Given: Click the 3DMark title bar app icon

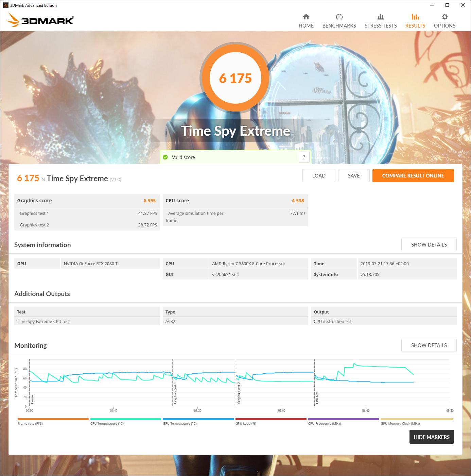Looking at the screenshot, I should click(5, 5).
